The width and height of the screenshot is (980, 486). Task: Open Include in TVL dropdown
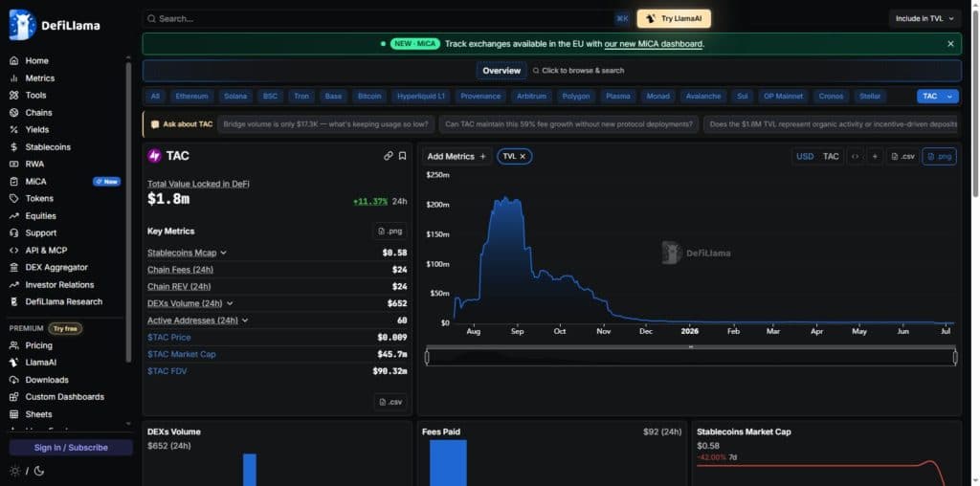924,19
